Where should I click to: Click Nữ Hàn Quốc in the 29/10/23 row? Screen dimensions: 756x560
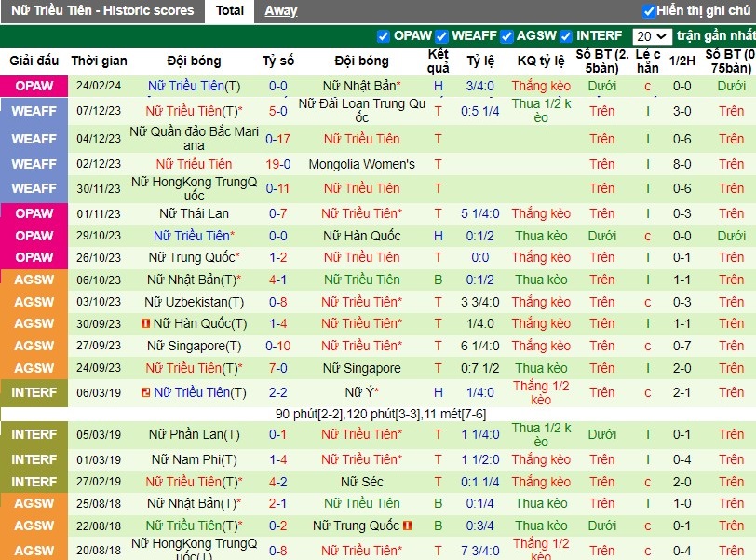tap(361, 236)
